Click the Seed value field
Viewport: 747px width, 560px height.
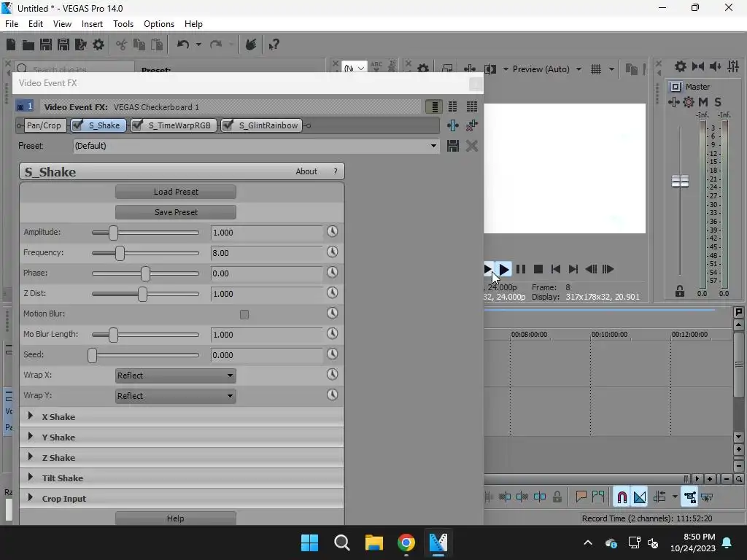tap(267, 355)
